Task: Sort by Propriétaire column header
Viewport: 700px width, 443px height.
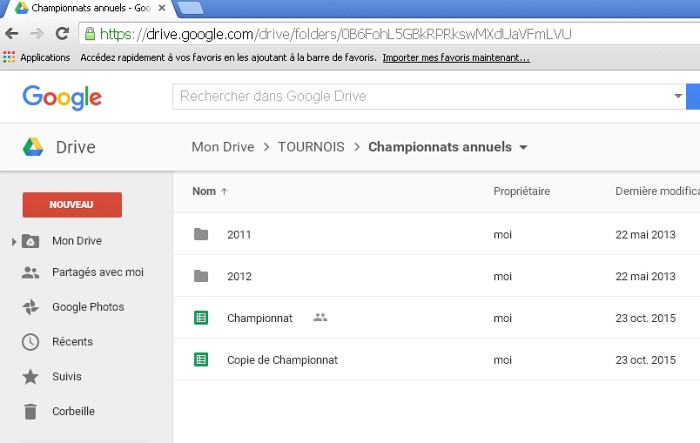Action: click(x=521, y=191)
